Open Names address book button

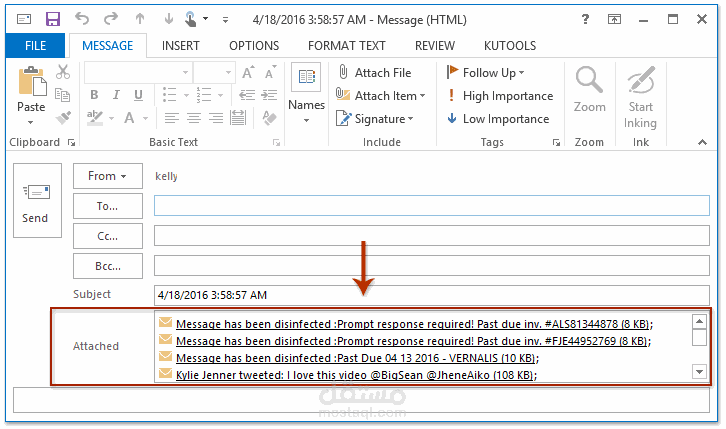[x=306, y=94]
